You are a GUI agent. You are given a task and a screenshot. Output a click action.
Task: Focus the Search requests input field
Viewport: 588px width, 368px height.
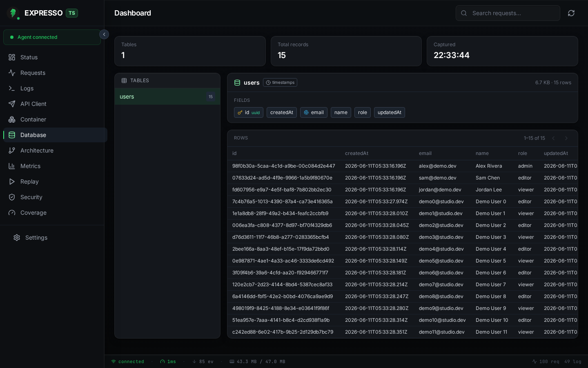(508, 13)
